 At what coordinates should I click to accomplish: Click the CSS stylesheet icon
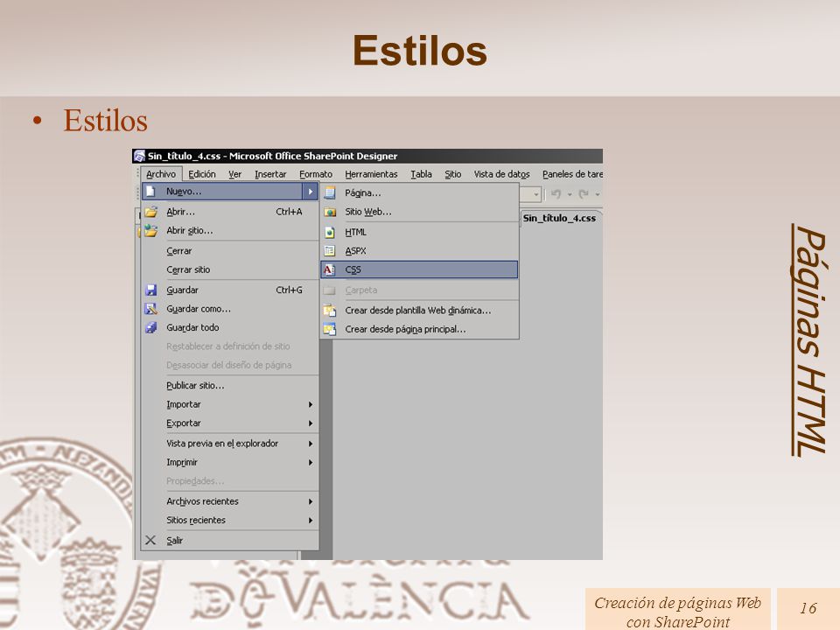[330, 269]
